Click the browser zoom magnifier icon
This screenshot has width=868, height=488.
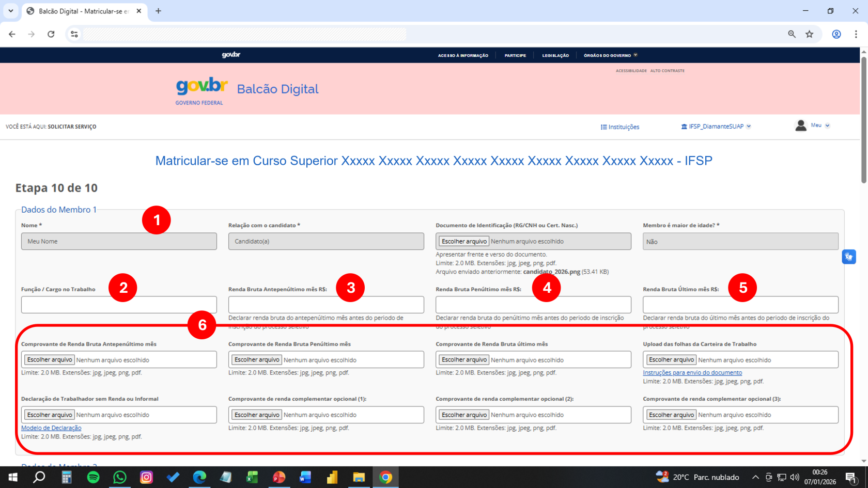[x=792, y=34]
